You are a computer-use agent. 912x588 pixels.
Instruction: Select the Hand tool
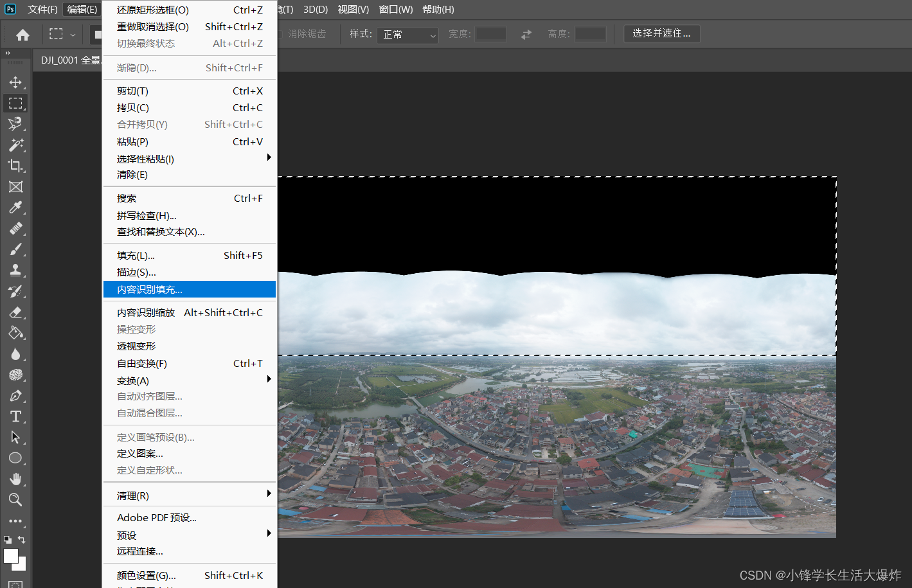tap(15, 479)
